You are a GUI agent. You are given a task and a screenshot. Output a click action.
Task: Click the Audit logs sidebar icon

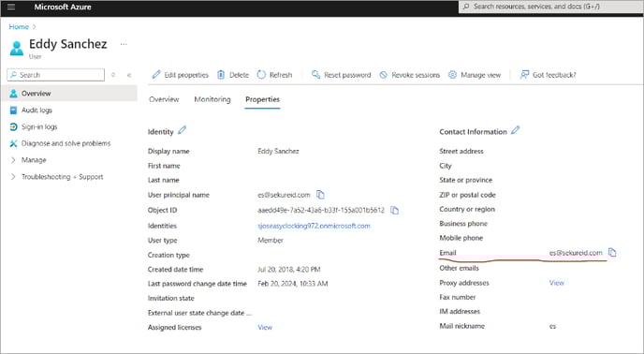point(13,111)
